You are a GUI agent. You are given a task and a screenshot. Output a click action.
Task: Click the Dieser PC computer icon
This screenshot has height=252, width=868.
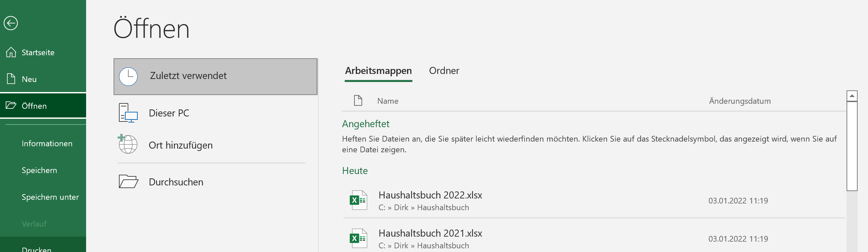click(128, 113)
